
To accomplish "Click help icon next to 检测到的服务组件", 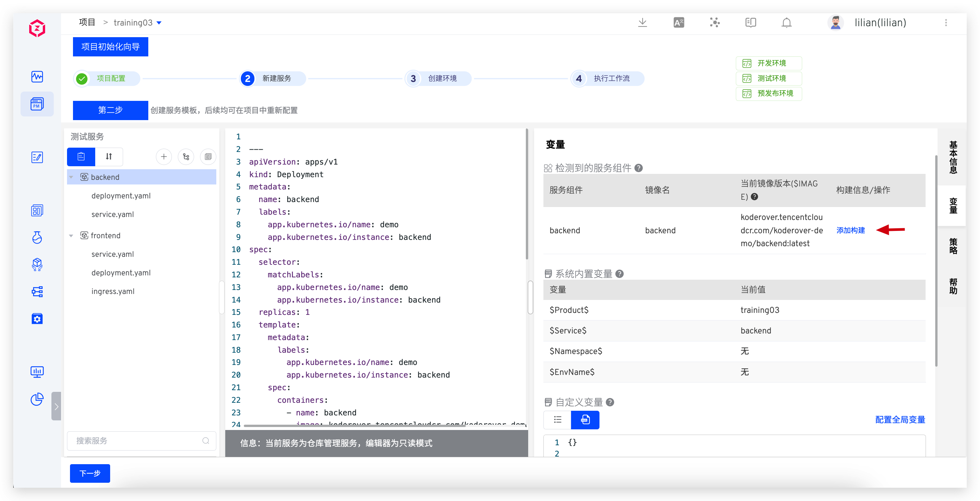I will (x=639, y=168).
